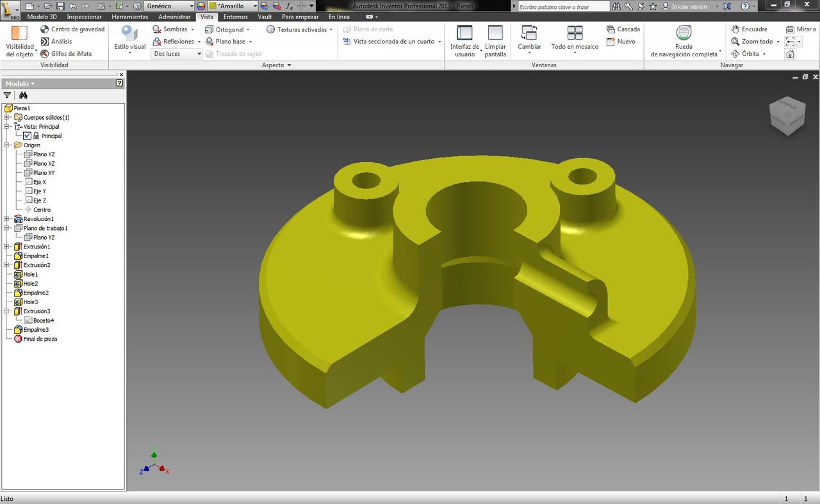
Task: Open the Entornos tab
Action: pos(236,17)
